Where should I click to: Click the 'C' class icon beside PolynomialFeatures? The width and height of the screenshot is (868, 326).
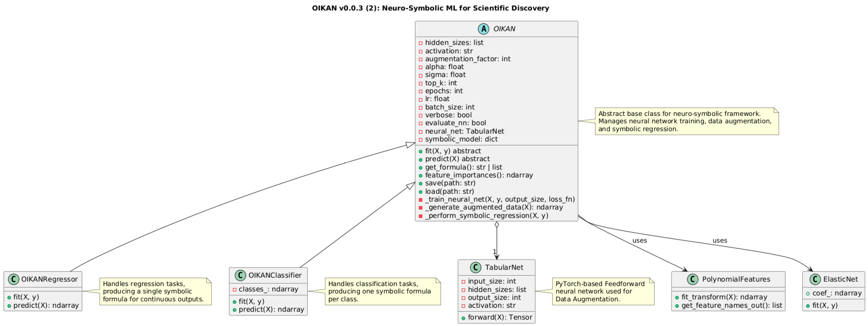coord(693,279)
